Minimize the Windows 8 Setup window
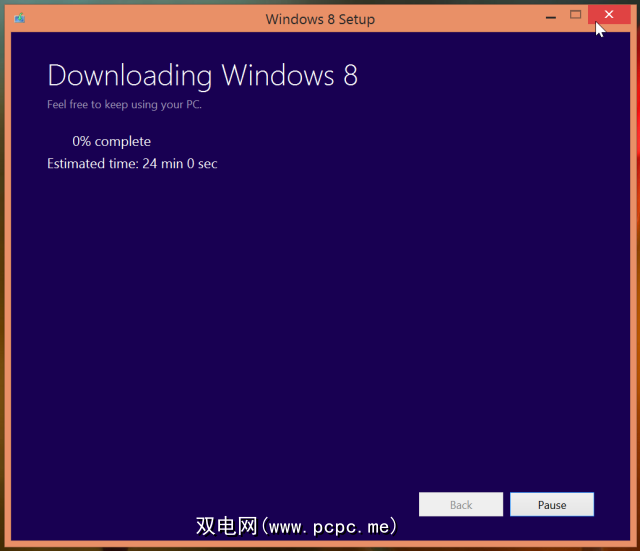 tap(551, 18)
